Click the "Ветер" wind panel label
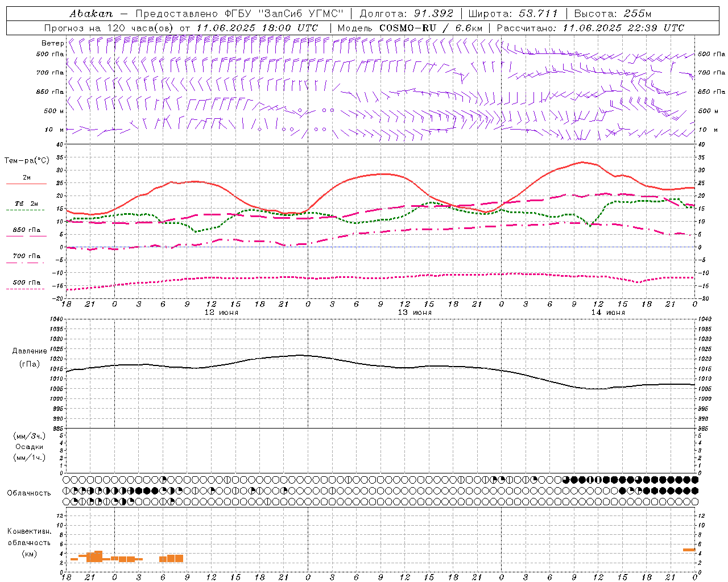This screenshot has width=728, height=582. click(x=52, y=43)
